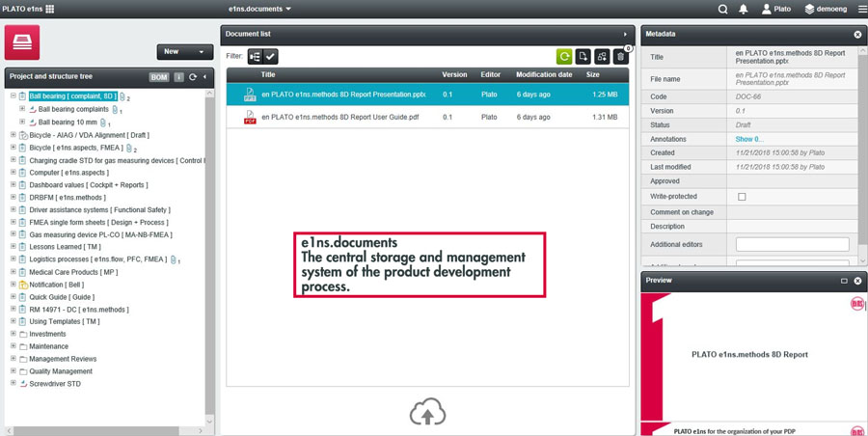Click the PDF file icon

(250, 117)
